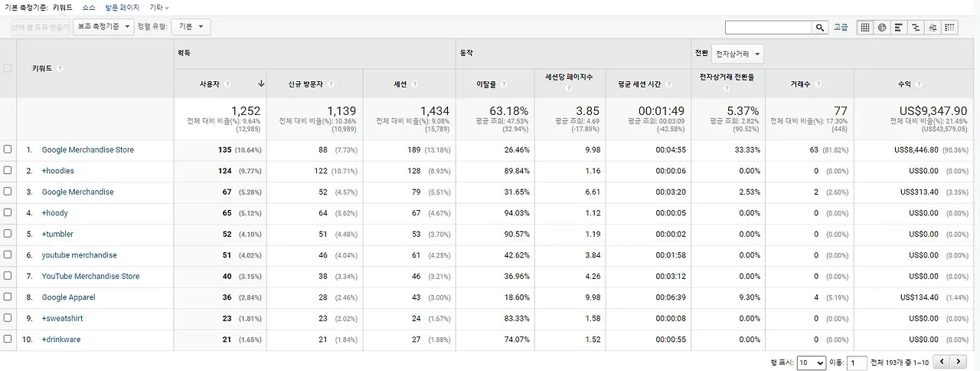This screenshot has width=980, height=371.
Task: Click the 고급 advanced filter link
Action: (841, 27)
